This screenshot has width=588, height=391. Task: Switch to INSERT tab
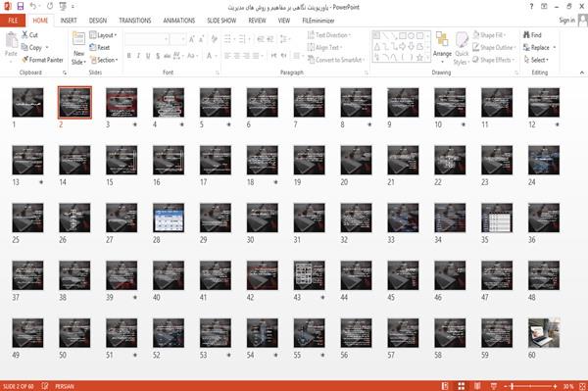coord(69,21)
